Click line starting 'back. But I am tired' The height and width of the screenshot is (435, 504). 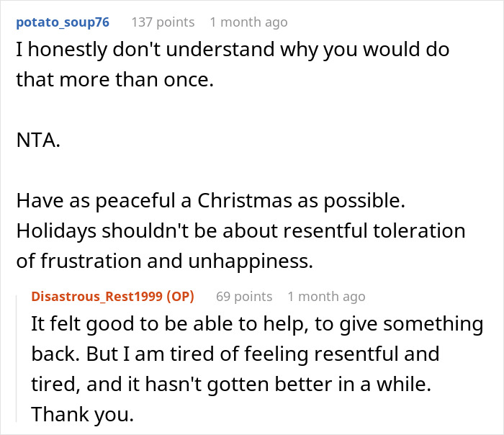click(233, 354)
